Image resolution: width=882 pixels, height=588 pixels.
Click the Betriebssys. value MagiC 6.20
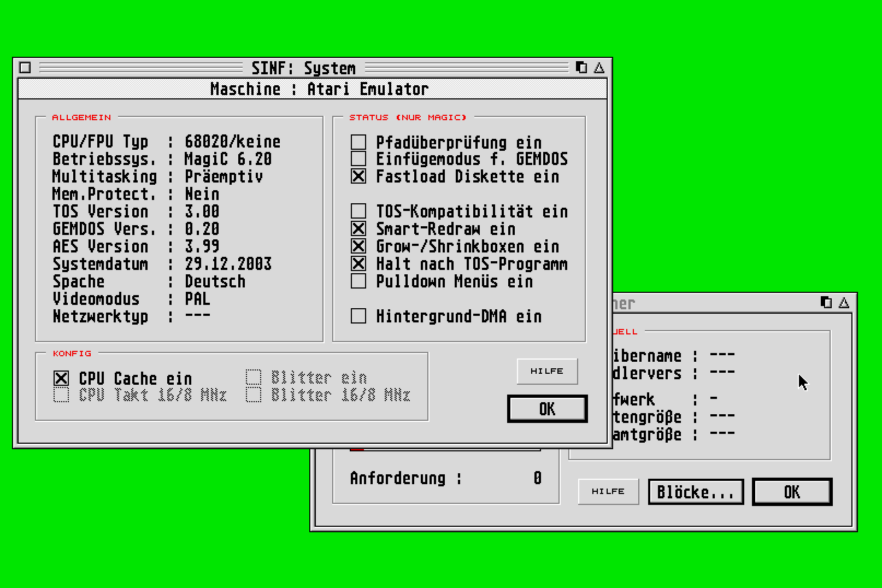point(228,159)
